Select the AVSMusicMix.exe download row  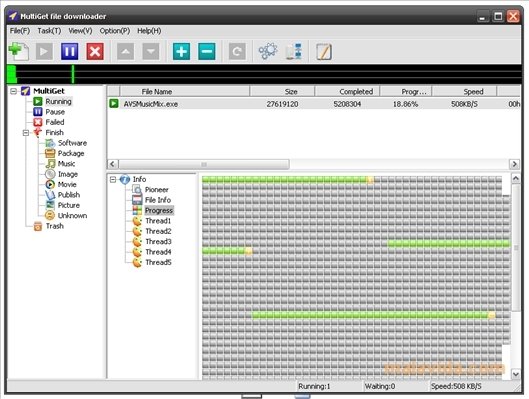pos(314,104)
